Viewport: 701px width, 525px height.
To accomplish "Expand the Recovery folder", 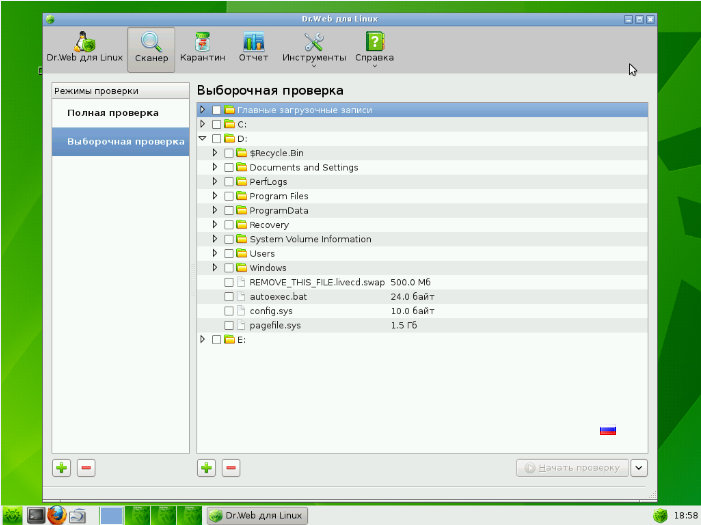I will [x=215, y=224].
